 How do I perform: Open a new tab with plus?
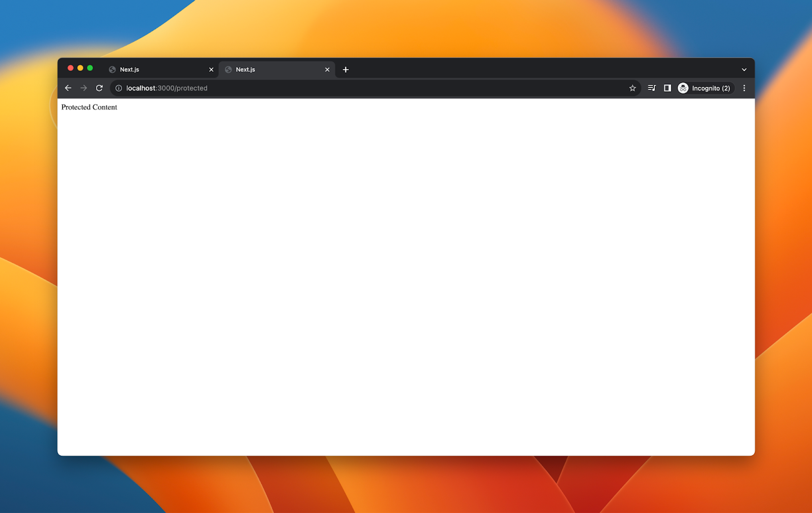[x=346, y=70]
